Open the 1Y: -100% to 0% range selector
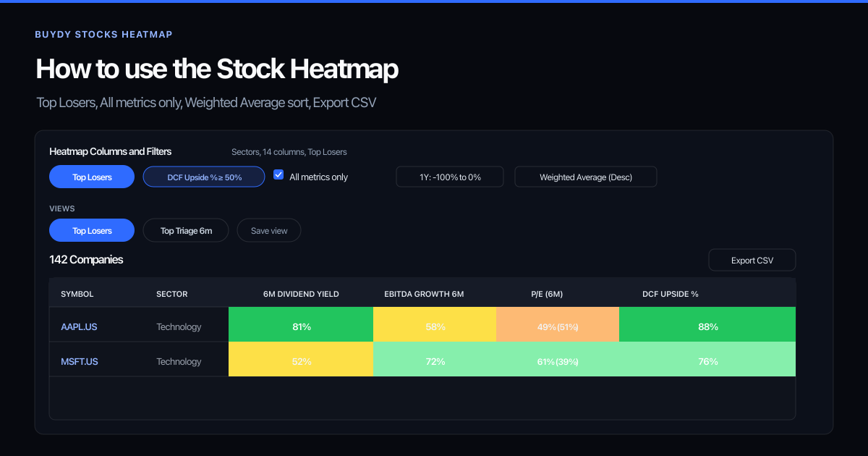The height and width of the screenshot is (456, 868). coord(450,177)
